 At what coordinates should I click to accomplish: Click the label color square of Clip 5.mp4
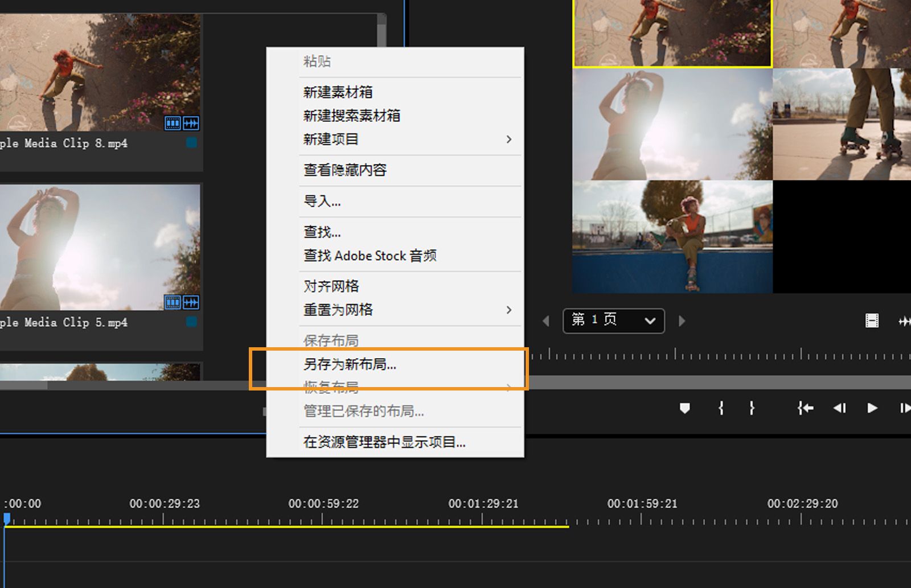click(x=191, y=322)
